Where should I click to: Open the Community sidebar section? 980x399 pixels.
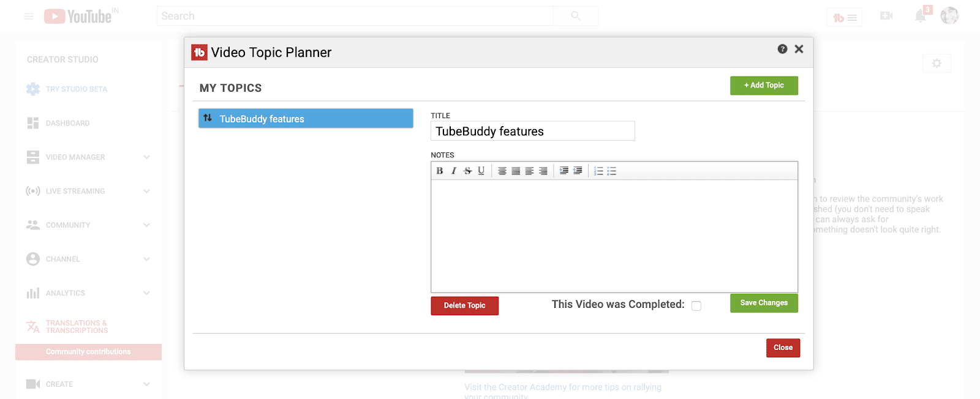pyautogui.click(x=68, y=225)
